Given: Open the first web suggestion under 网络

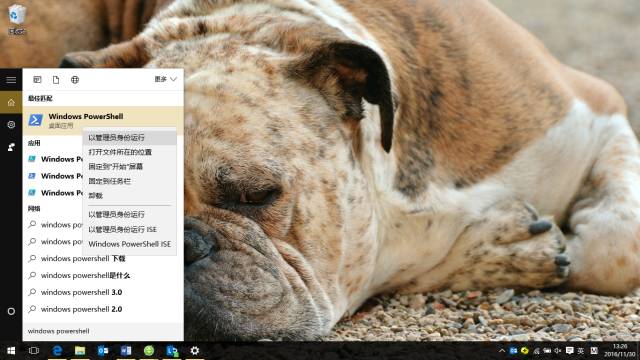Looking at the screenshot, I should (53, 224).
